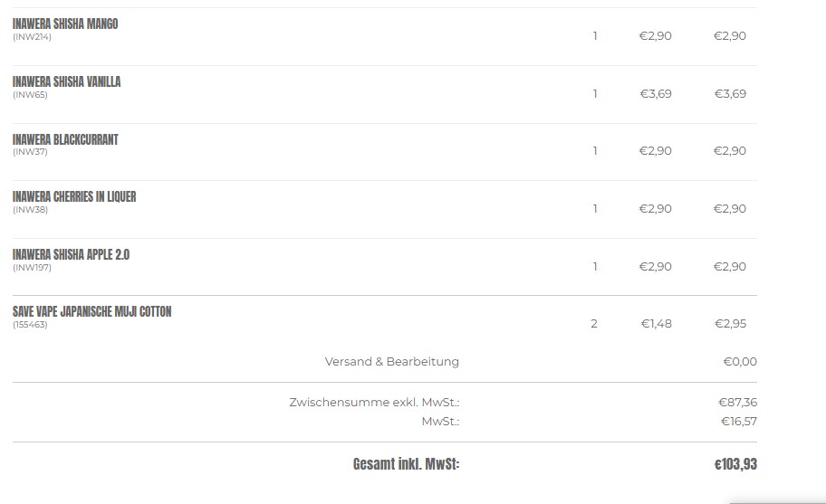
Task: Click the SKU code INW214
Action: click(32, 37)
